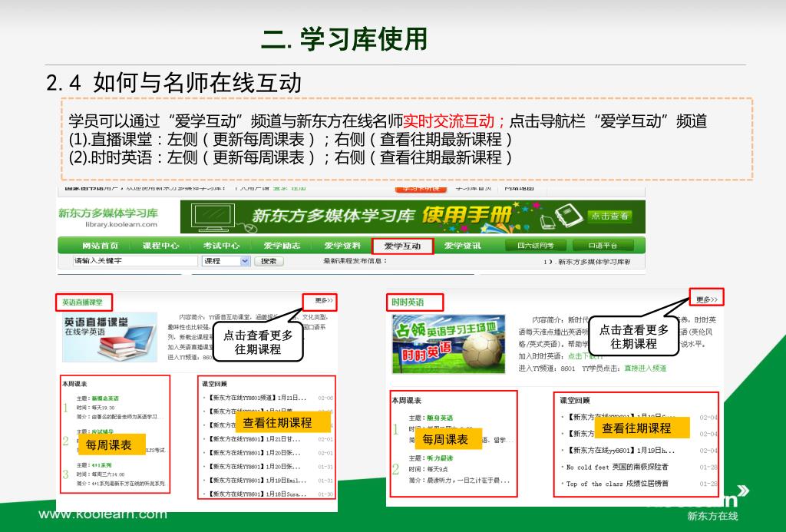Open the 网站首页 nav tab
This screenshot has width=786, height=532.
[x=101, y=246]
